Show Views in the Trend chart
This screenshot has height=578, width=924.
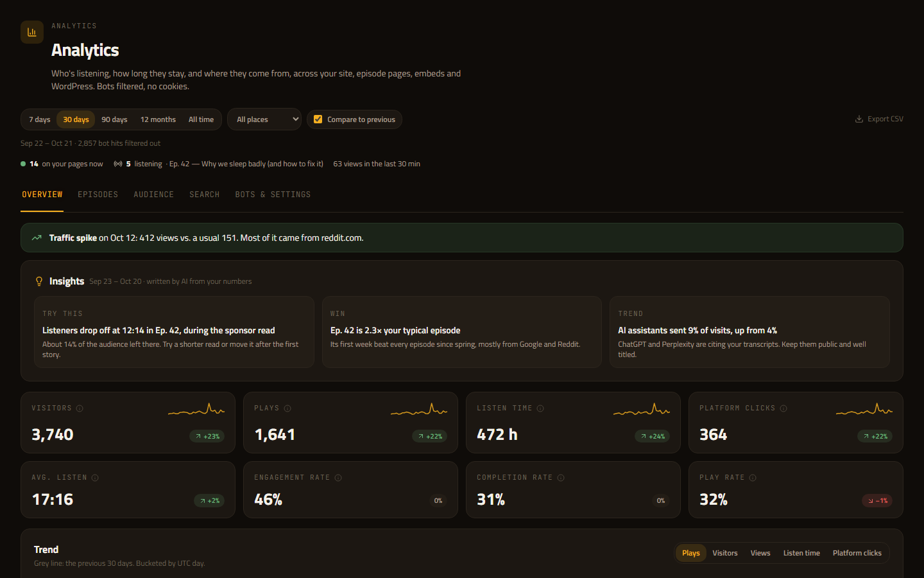coord(760,553)
